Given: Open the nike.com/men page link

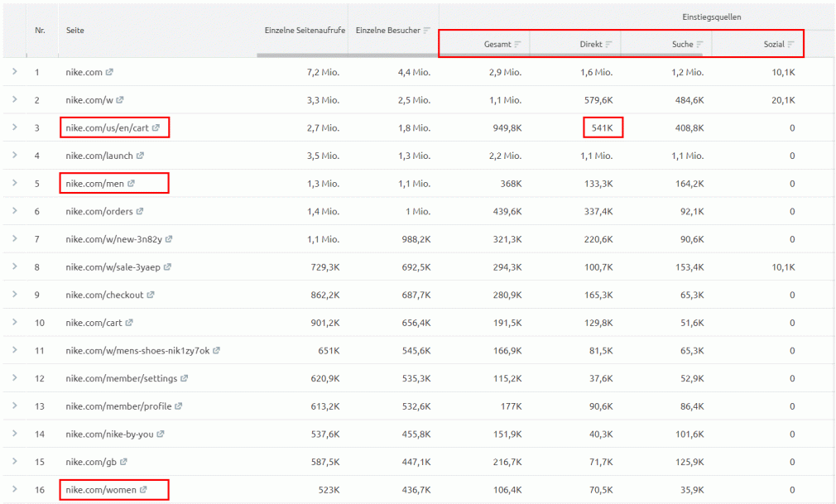Looking at the screenshot, I should tap(95, 184).
